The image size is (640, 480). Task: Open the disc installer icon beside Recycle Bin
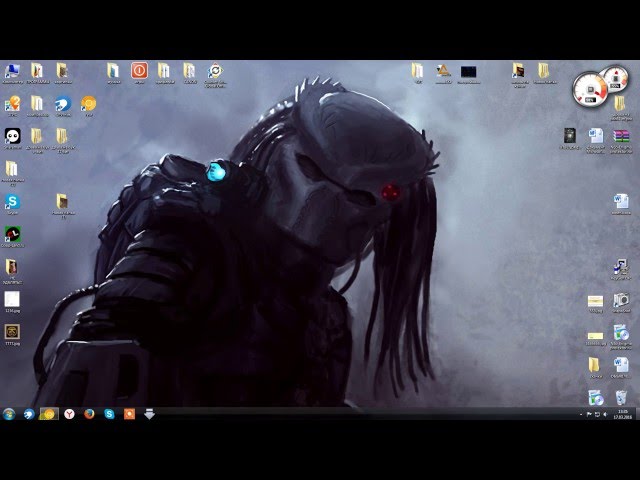click(596, 398)
